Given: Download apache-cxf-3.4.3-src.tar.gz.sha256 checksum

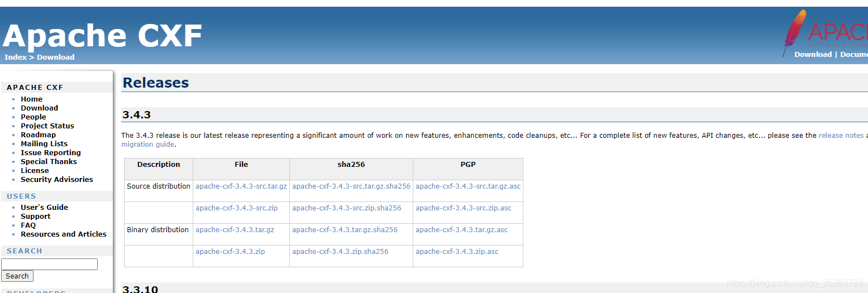Looking at the screenshot, I should tap(351, 186).
